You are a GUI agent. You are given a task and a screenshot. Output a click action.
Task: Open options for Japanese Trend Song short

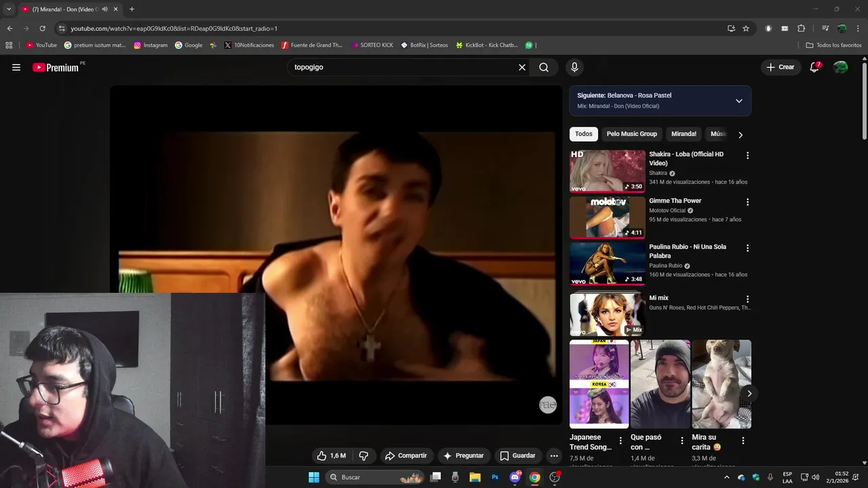(620, 441)
